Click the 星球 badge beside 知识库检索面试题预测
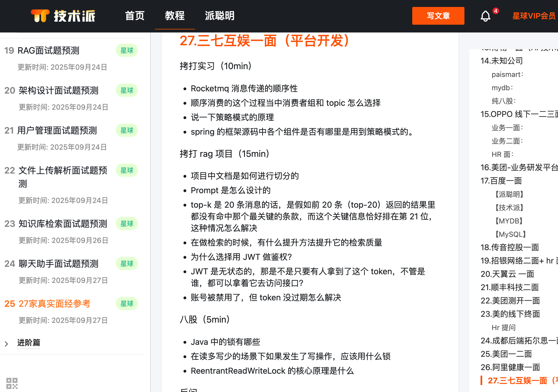 click(127, 224)
